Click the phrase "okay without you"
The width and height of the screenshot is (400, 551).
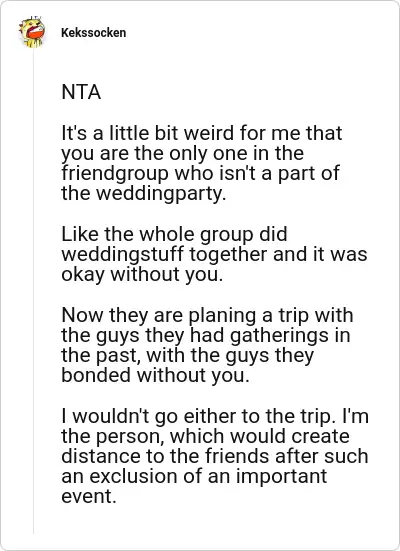tap(141, 274)
